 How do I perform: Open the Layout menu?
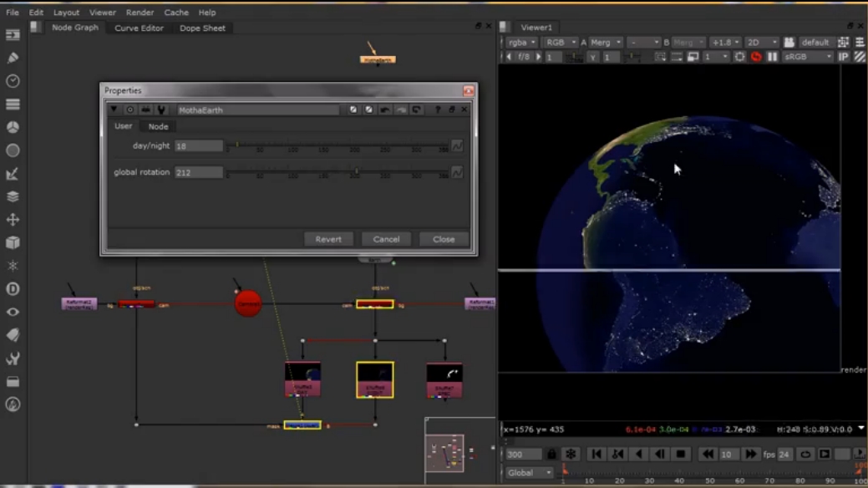click(66, 13)
